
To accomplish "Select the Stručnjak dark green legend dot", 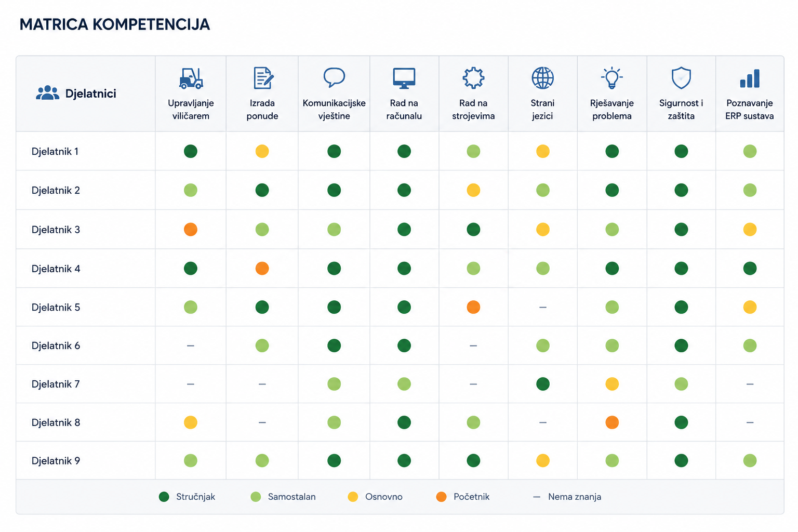I will click(164, 497).
